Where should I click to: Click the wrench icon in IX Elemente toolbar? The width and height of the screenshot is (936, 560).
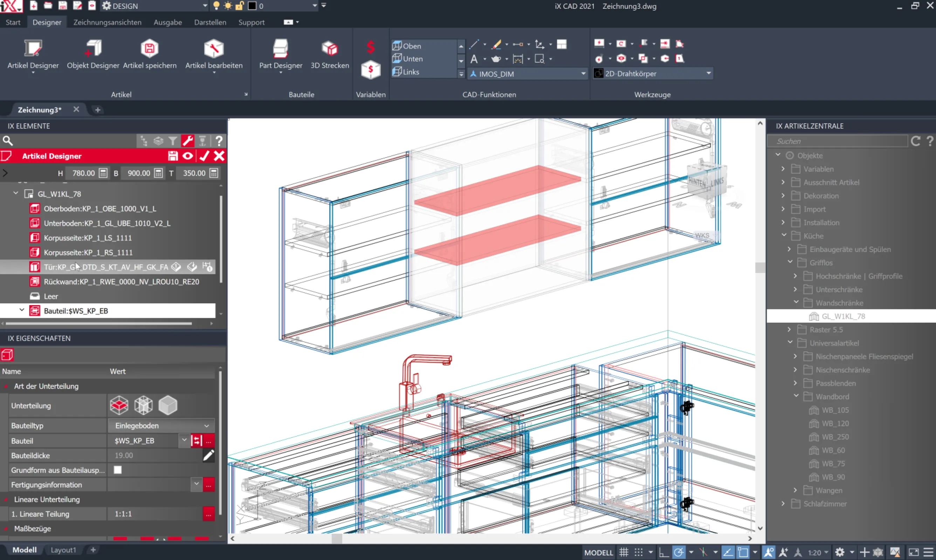(188, 141)
